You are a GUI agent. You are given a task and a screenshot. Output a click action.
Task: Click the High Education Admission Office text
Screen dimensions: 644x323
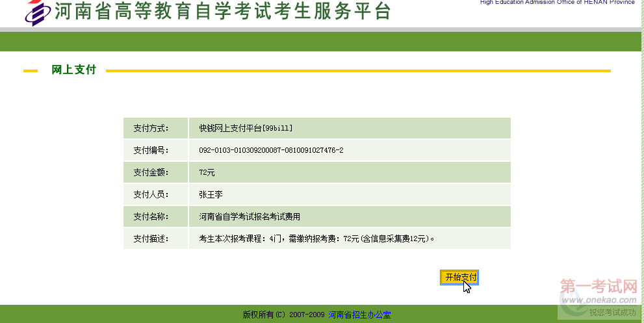click(558, 2)
